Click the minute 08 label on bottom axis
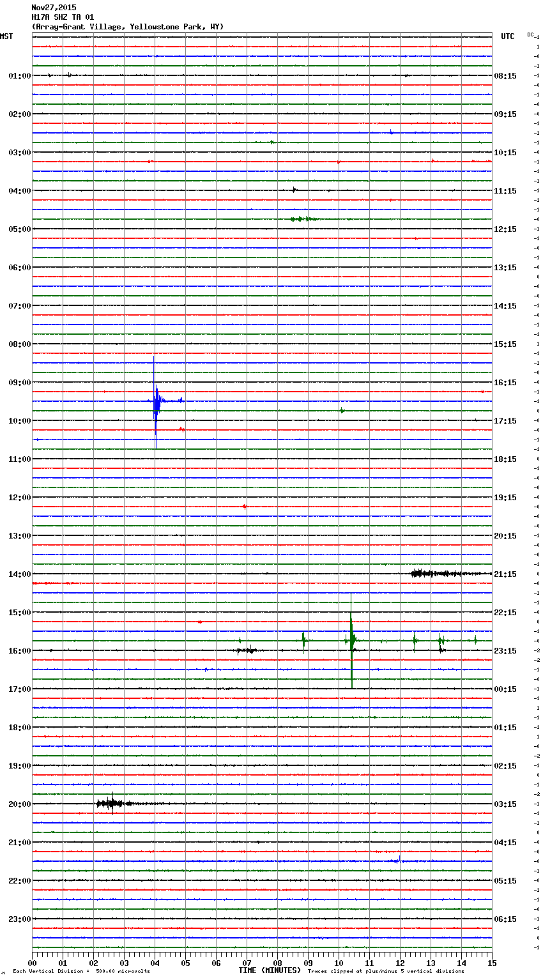 [277, 963]
